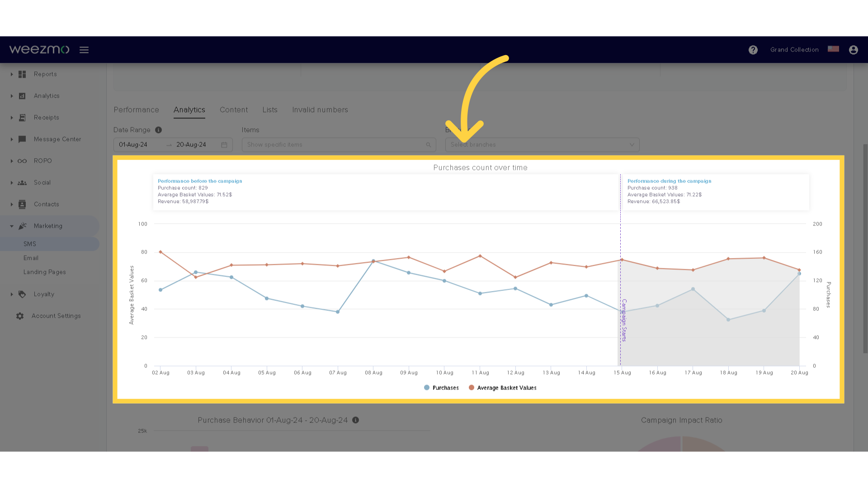The width and height of the screenshot is (868, 488).
Task: Expand the ROPO menu arrow
Action: point(12,161)
